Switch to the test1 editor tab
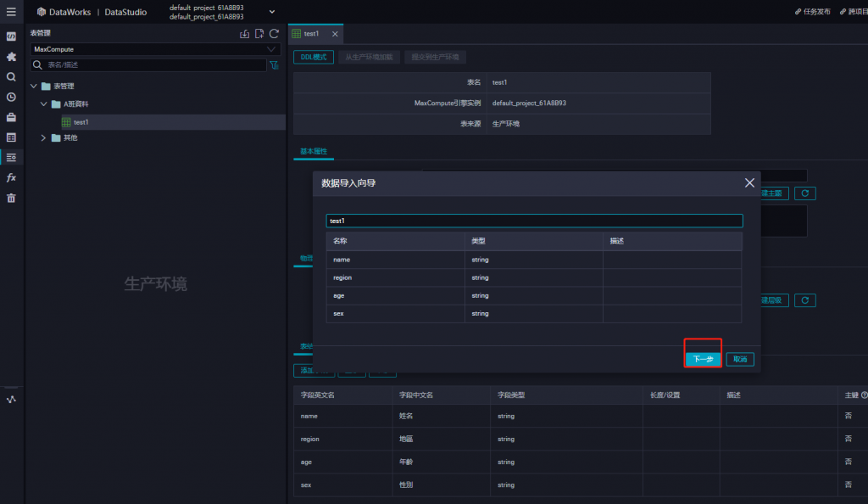Screen dimensions: 868x504 (x=311, y=34)
